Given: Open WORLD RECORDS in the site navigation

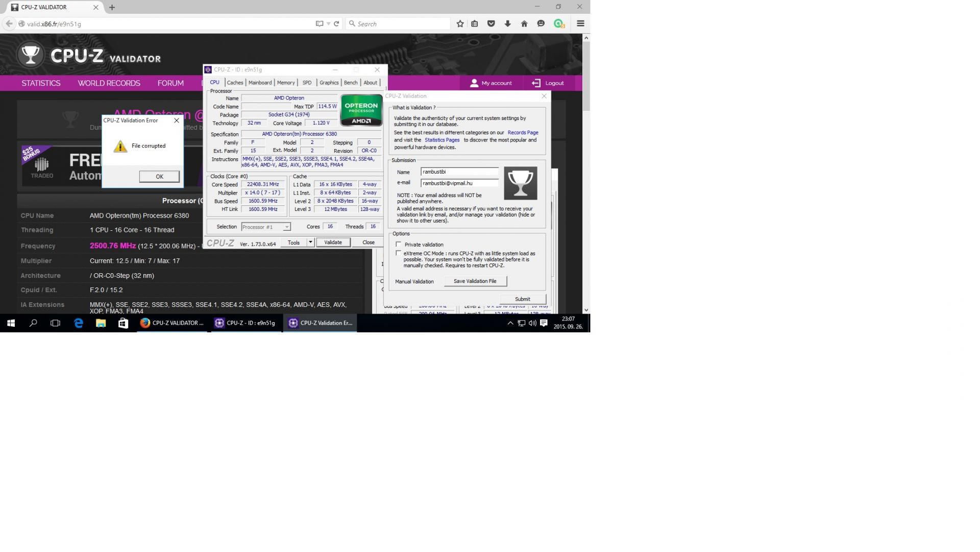Looking at the screenshot, I should pos(109,83).
